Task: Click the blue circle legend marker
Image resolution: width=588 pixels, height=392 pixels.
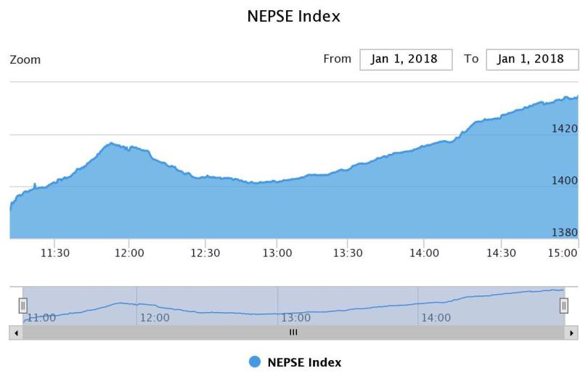Action: click(255, 362)
